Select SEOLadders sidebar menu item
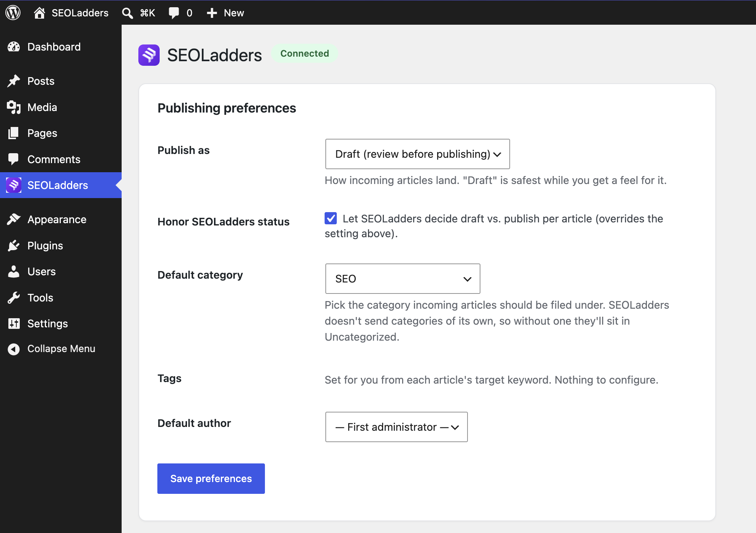Screen dimensions: 756x533 point(61,185)
